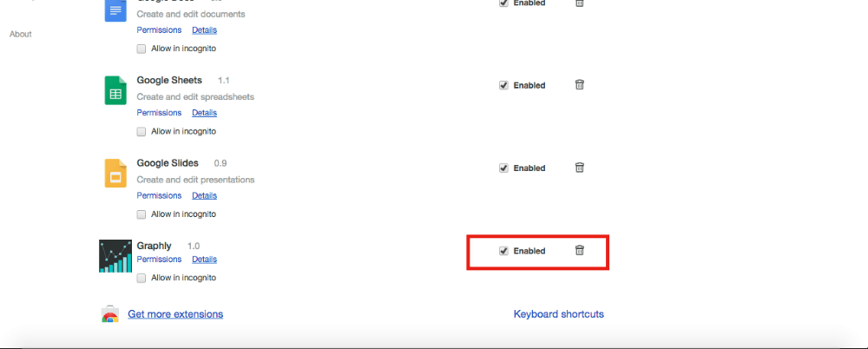The width and height of the screenshot is (868, 349).
Task: View Permissions for Google Docs
Action: [x=159, y=30]
